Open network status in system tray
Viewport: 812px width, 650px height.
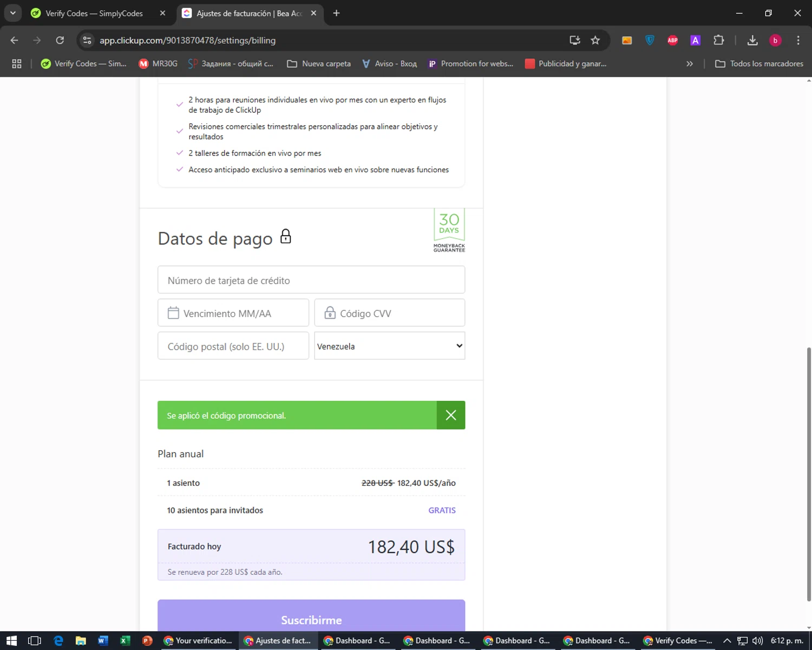point(743,641)
